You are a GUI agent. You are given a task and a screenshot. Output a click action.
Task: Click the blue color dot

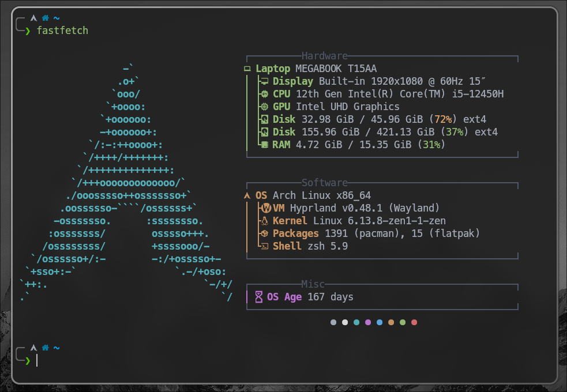coord(380,322)
